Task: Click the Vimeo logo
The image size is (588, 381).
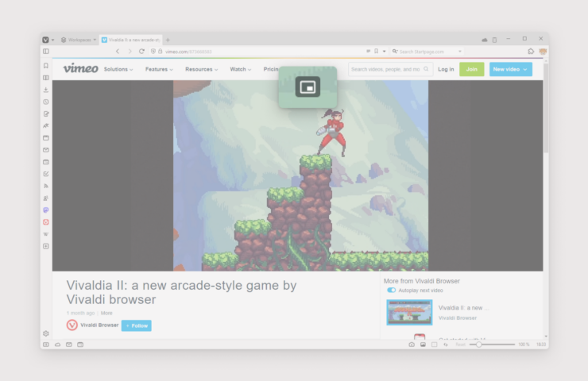Action: pyautogui.click(x=80, y=68)
